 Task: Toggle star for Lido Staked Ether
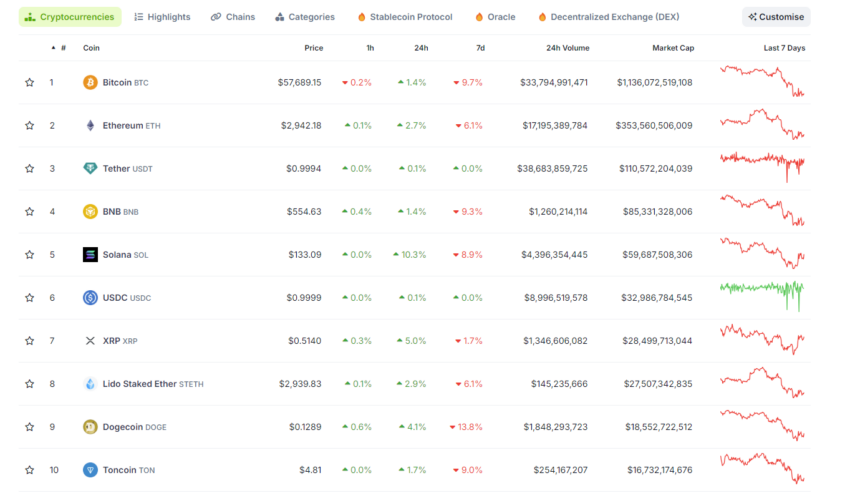click(x=29, y=384)
